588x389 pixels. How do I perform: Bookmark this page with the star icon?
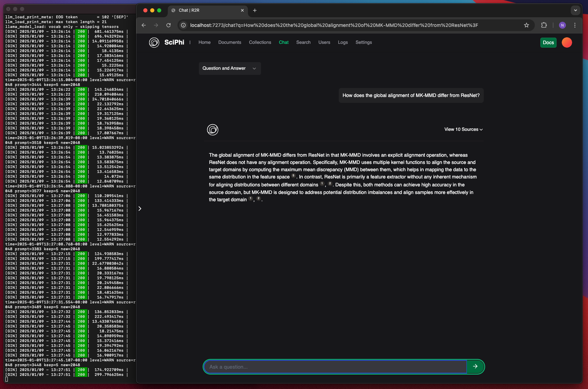[x=527, y=25]
